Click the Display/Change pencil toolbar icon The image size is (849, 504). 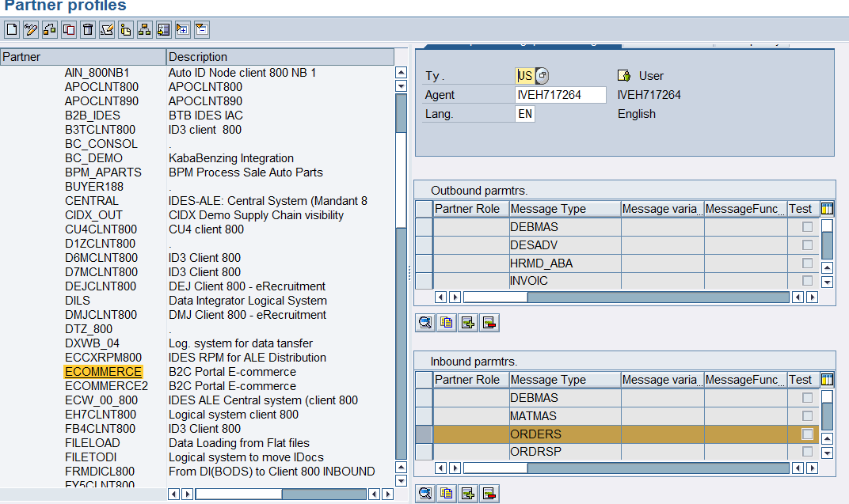pyautogui.click(x=31, y=30)
